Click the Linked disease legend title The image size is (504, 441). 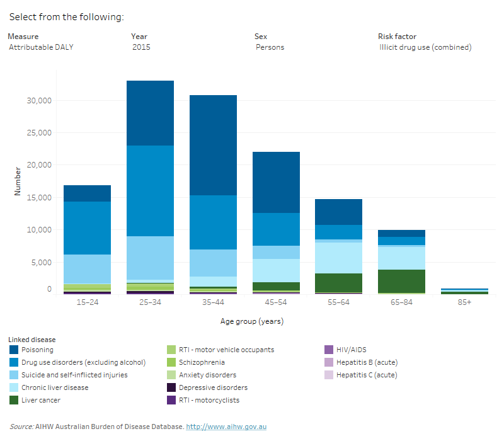pos(32,338)
